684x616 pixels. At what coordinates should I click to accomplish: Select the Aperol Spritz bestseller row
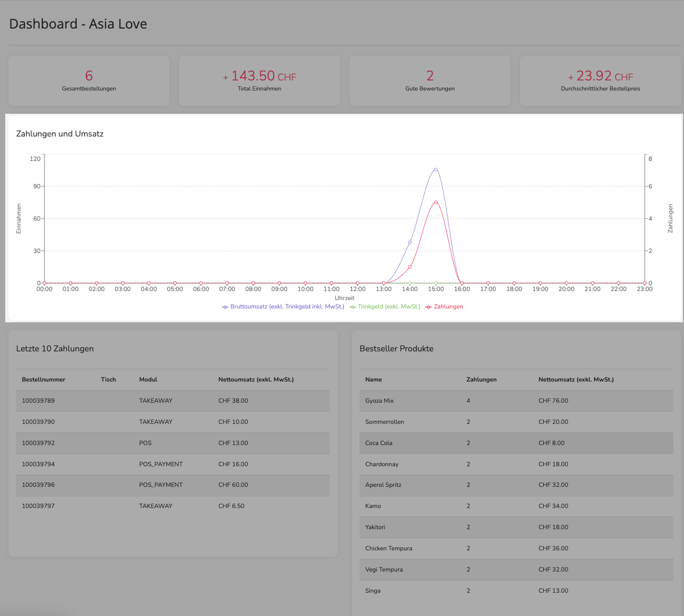click(516, 485)
